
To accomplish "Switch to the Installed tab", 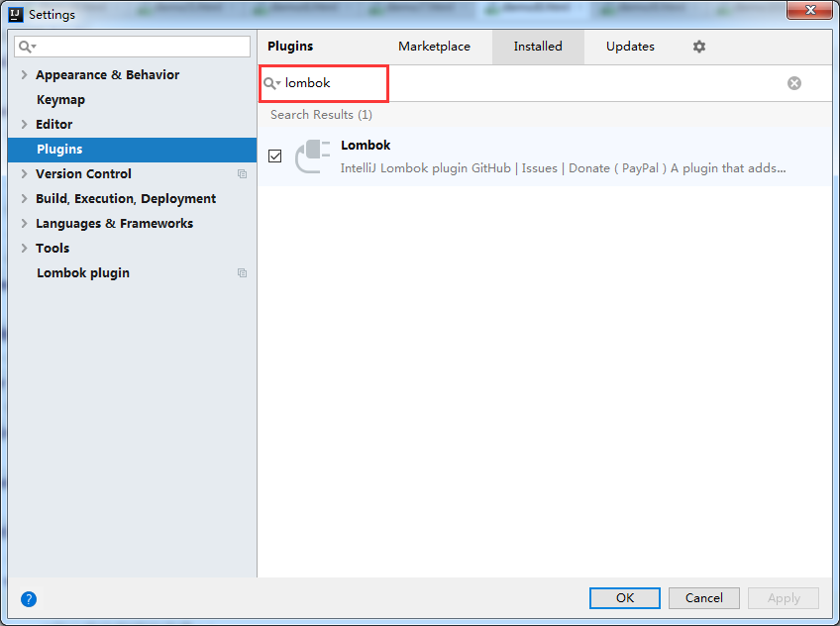I will (x=538, y=47).
